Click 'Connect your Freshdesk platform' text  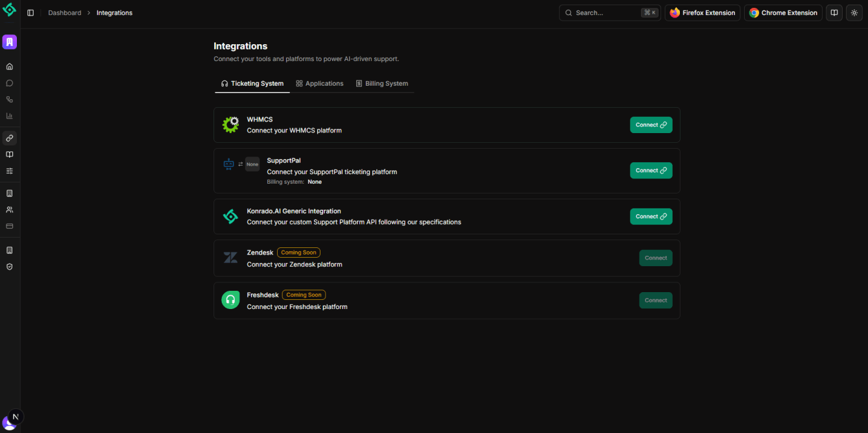tap(297, 306)
